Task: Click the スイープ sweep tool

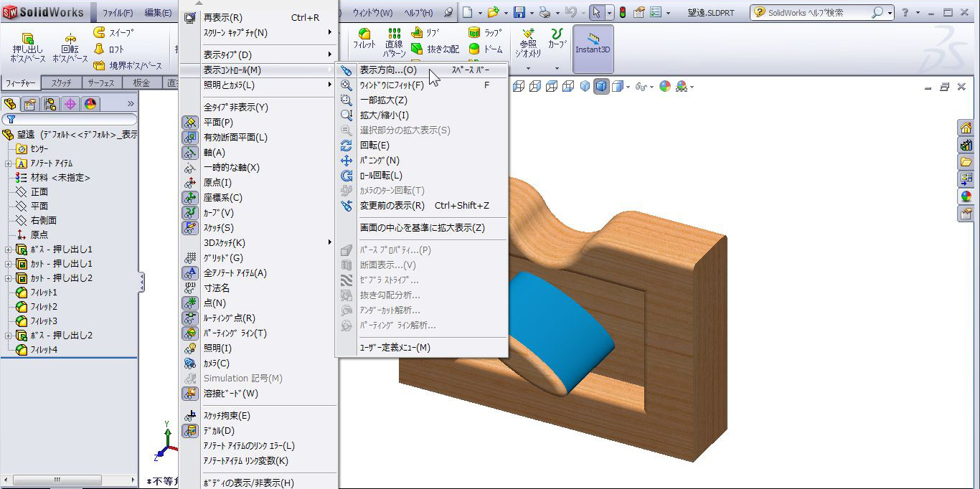Action: pyautogui.click(x=114, y=33)
